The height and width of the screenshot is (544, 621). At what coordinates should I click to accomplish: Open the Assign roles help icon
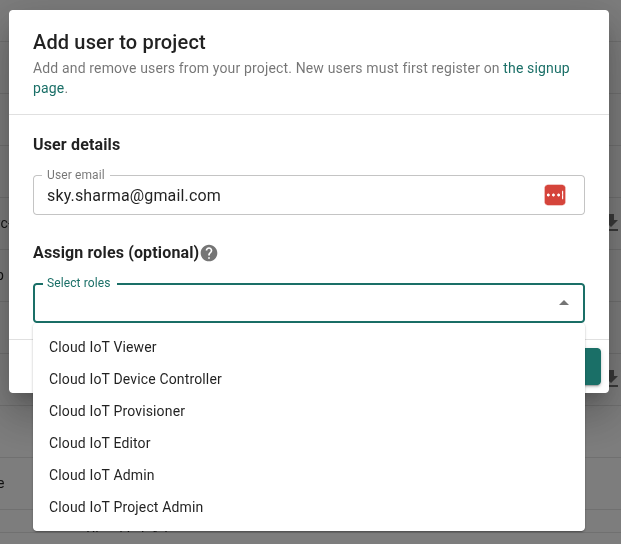pos(209,253)
